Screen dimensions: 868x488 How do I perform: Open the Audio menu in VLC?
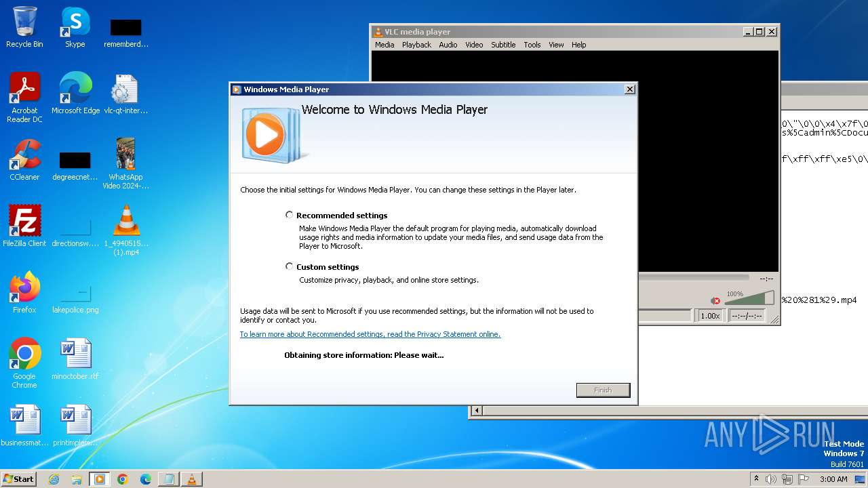pos(448,45)
